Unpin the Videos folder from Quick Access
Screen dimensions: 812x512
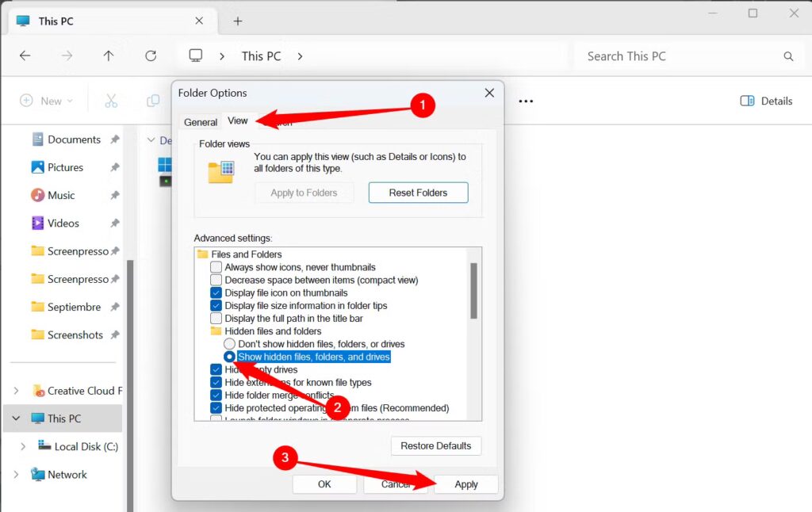coord(115,223)
